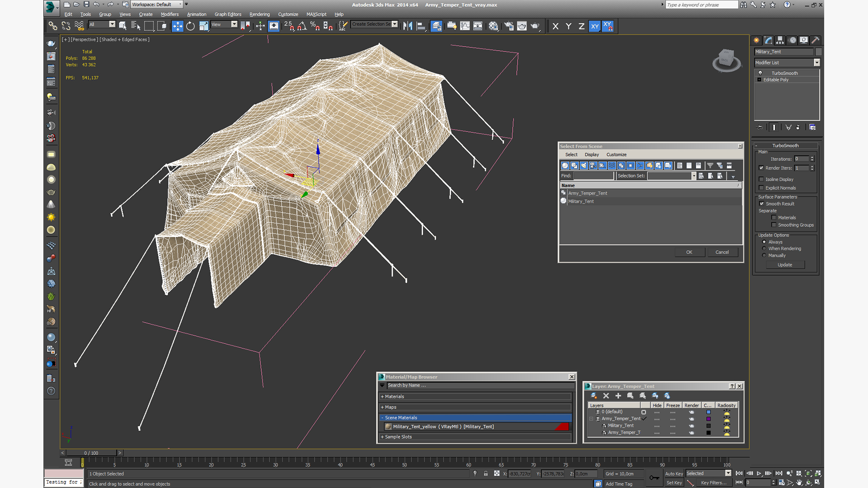This screenshot has width=868, height=488.
Task: Click Delete Layer X icon in Layer dialog
Action: [x=606, y=395]
